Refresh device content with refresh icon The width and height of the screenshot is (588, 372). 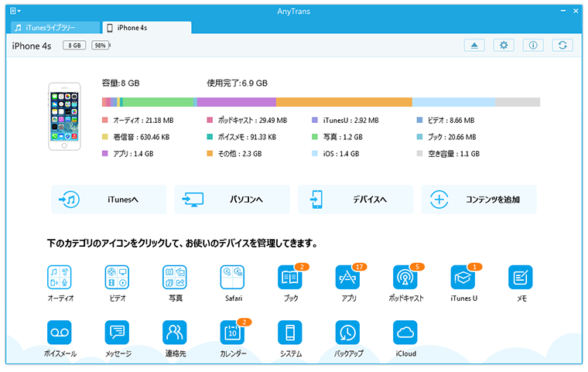tap(562, 46)
